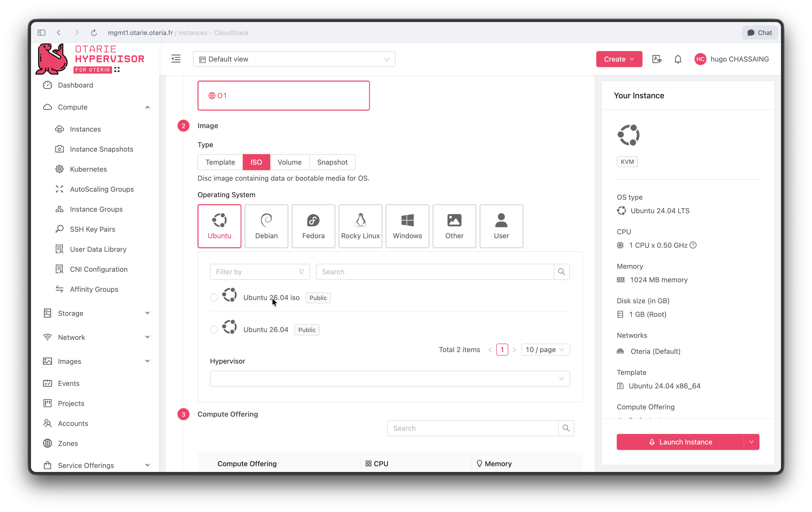Select the Ubuntu 26.04 iso radio button

pos(214,297)
